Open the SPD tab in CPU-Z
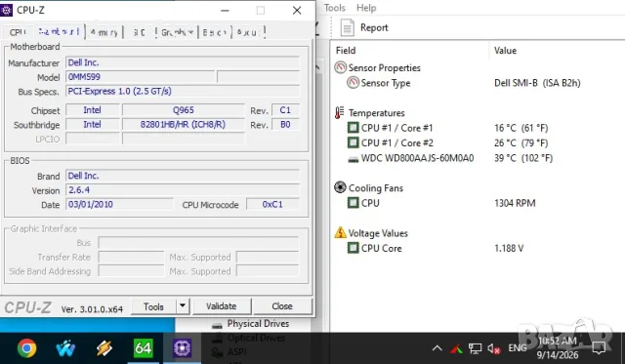The width and height of the screenshot is (625, 364). coord(139,32)
